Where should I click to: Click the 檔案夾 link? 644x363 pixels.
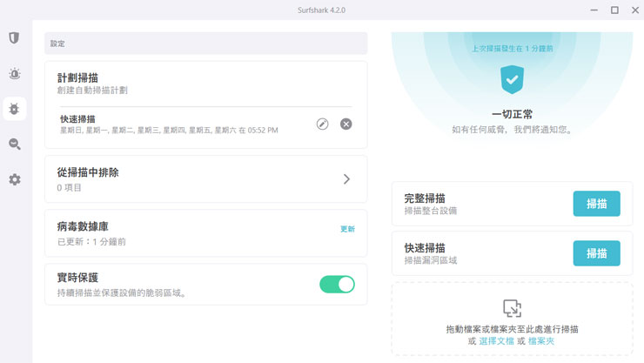coord(542,341)
